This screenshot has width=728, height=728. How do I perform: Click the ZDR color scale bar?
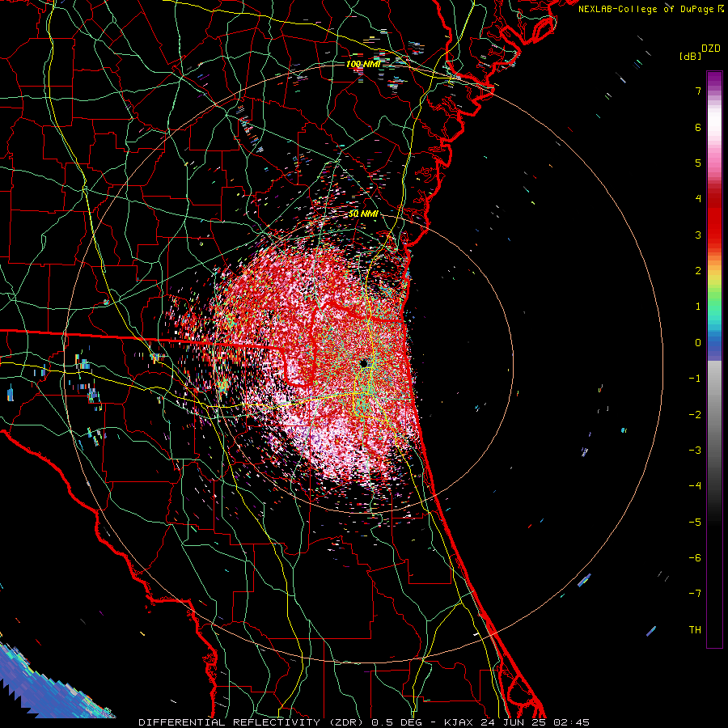[714, 359]
